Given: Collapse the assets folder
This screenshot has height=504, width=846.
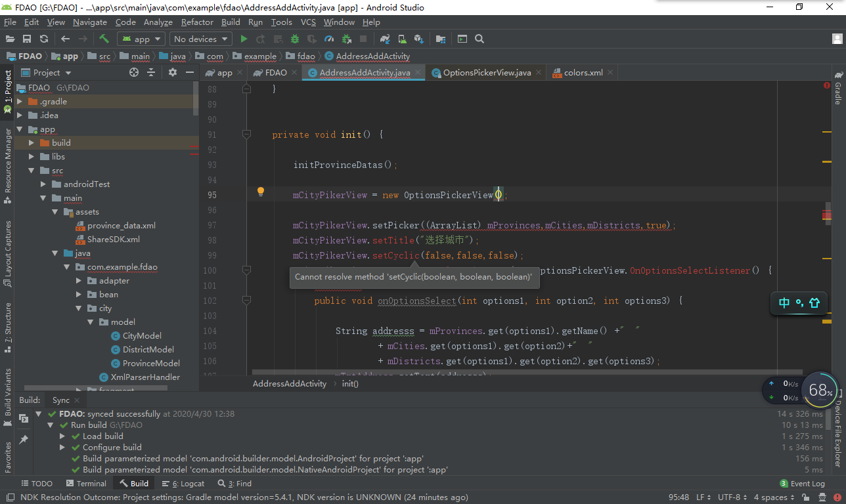Looking at the screenshot, I should point(55,212).
